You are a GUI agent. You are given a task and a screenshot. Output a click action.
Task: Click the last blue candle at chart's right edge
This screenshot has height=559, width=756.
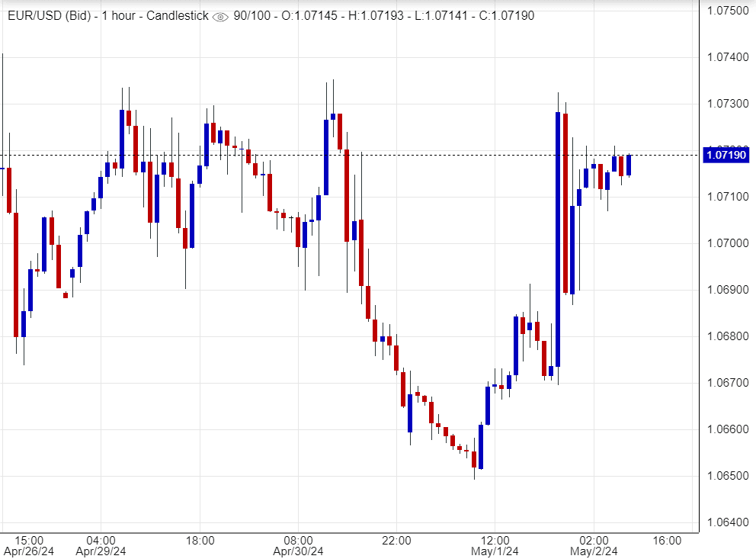point(629,165)
